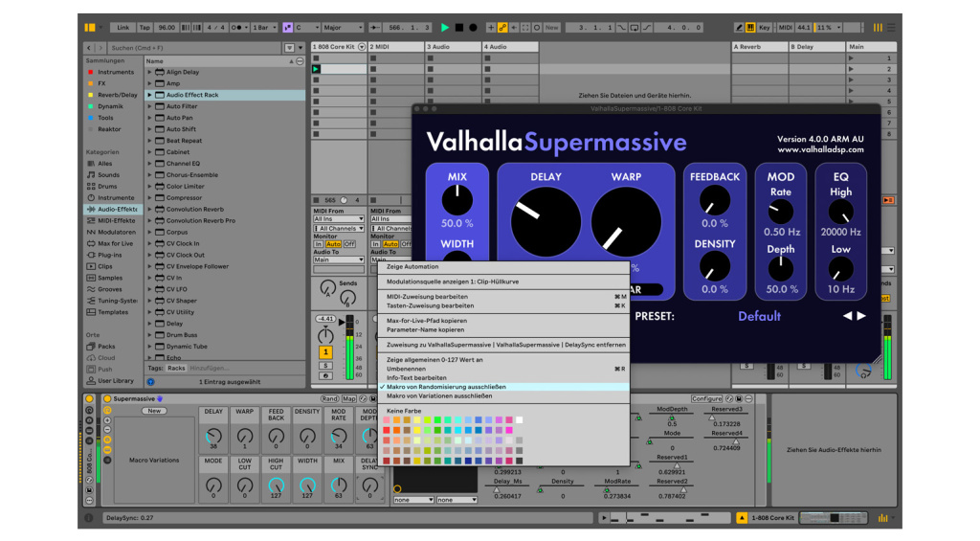The height and width of the screenshot is (541, 980).
Task: Click the minus icon in the rack's left column
Action: (107, 430)
